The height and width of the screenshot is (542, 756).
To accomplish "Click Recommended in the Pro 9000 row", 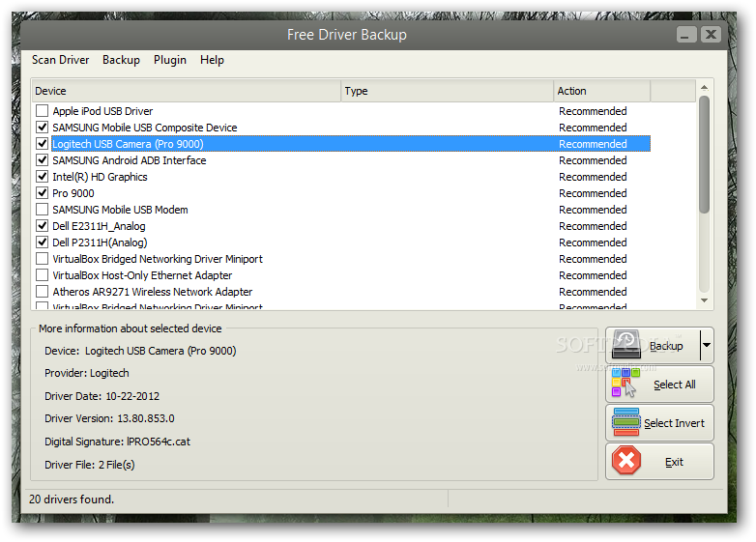I will (x=593, y=192).
